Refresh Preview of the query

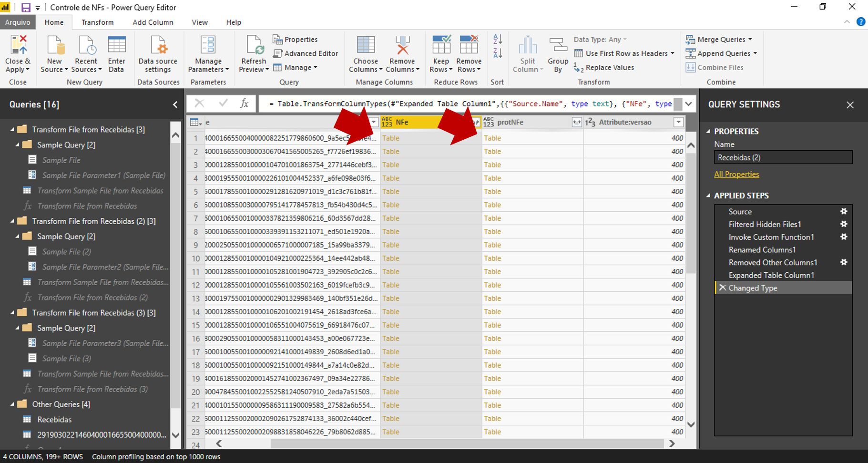coord(254,54)
